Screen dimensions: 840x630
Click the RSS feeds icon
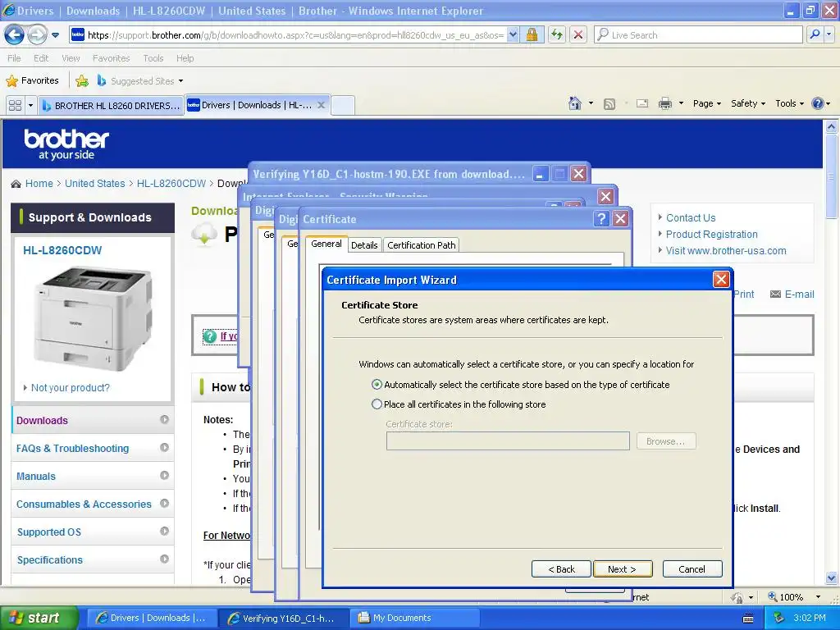(x=609, y=104)
